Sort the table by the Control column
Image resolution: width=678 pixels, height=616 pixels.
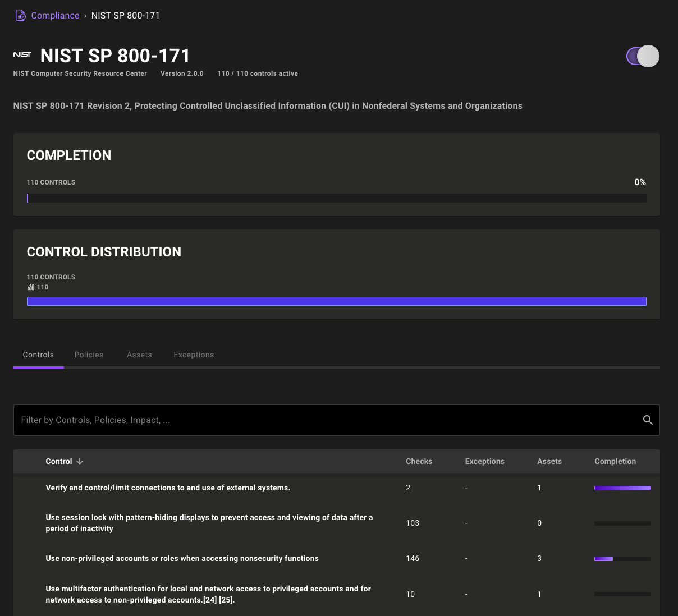[59, 461]
